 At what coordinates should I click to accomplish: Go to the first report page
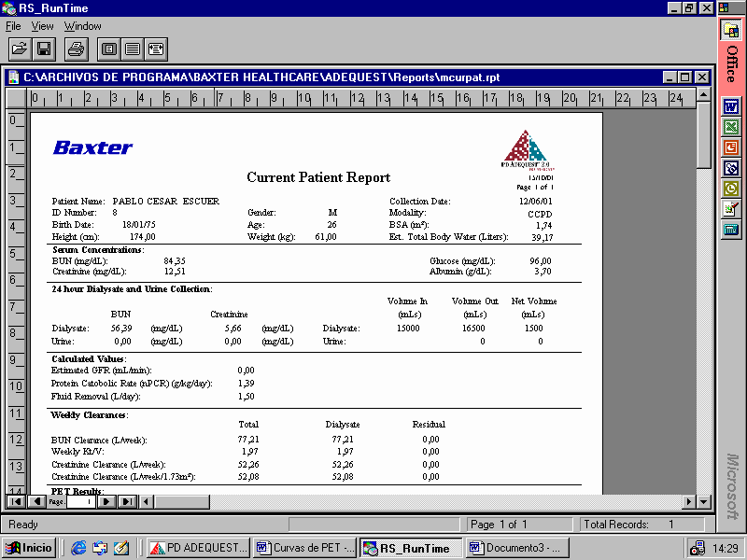[17, 501]
